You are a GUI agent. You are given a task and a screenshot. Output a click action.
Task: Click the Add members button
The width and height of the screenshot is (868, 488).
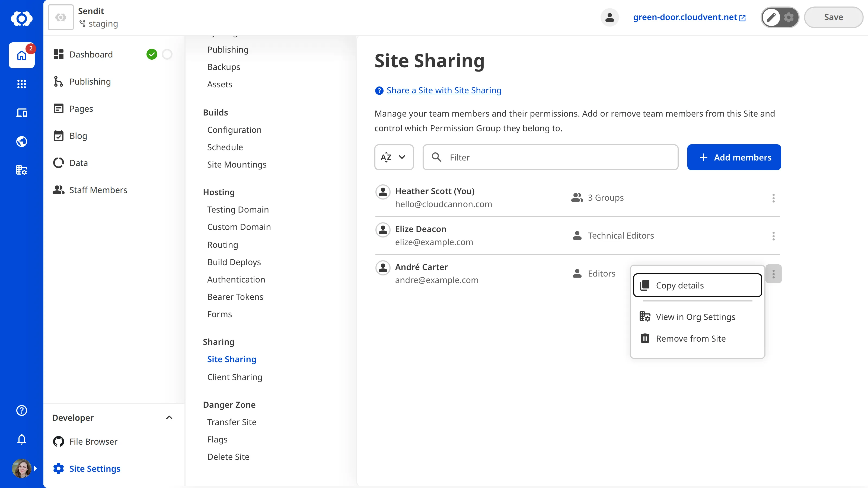point(734,157)
